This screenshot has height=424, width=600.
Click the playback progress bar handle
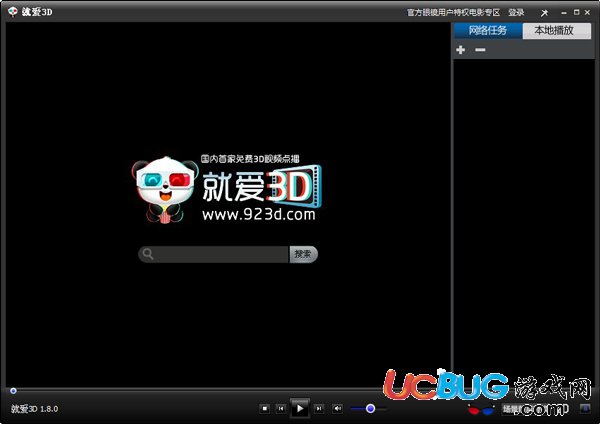tap(13, 391)
